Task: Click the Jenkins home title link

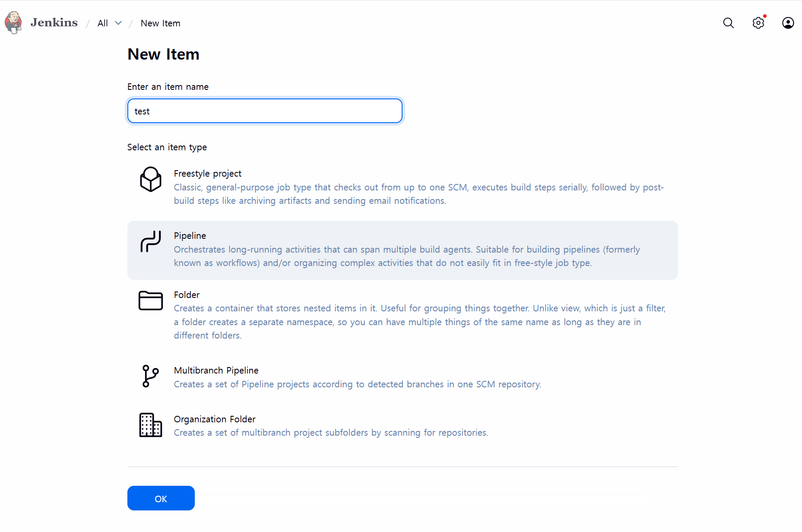Action: [x=54, y=22]
